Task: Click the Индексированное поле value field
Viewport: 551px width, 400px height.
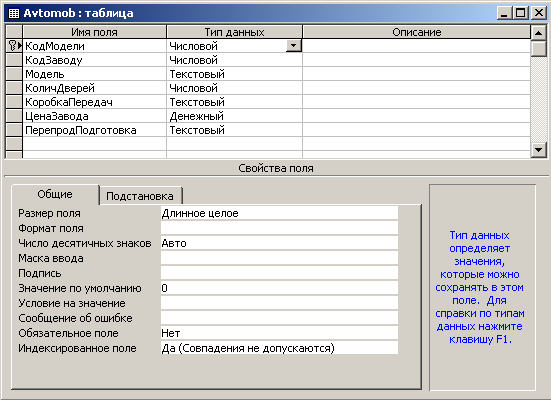Action: [279, 348]
